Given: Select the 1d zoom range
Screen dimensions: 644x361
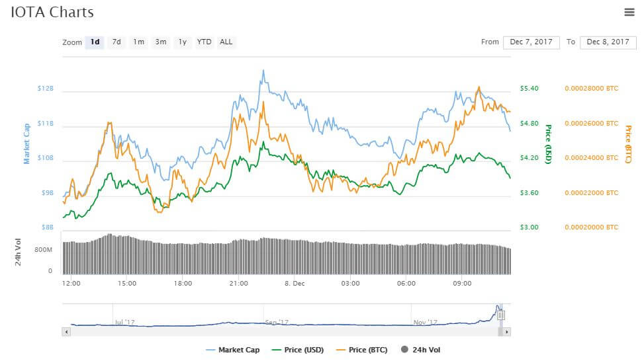Looking at the screenshot, I should [x=95, y=42].
